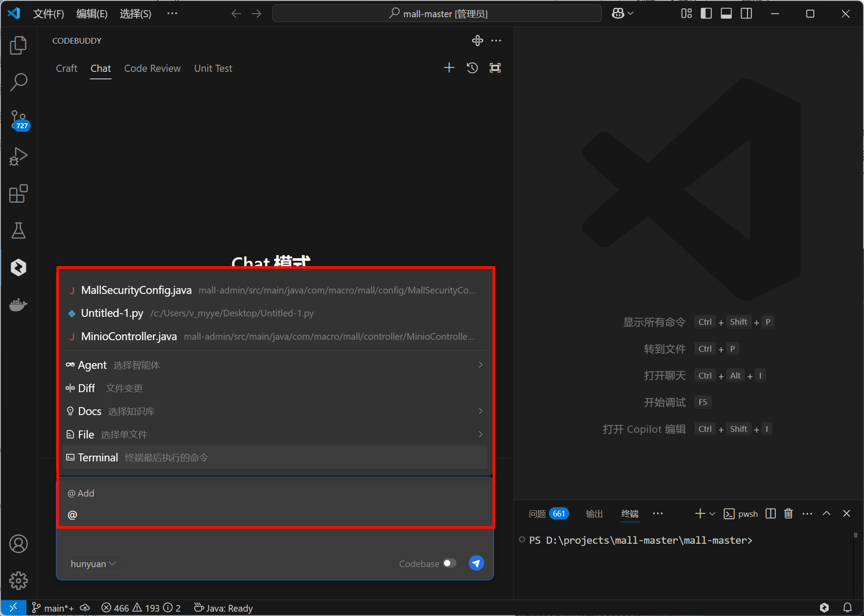Open the 终端 terminal tab
This screenshot has height=616, width=864.
coord(630,514)
